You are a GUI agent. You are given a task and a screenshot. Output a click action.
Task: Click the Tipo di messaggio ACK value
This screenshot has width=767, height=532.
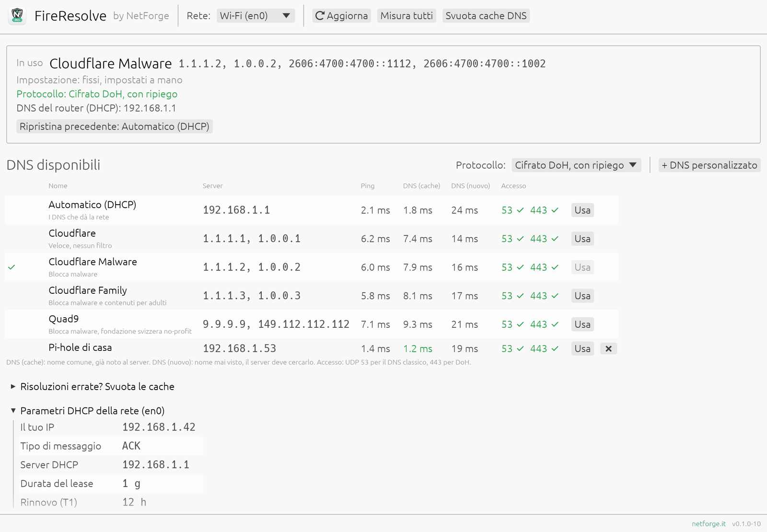coord(131,446)
